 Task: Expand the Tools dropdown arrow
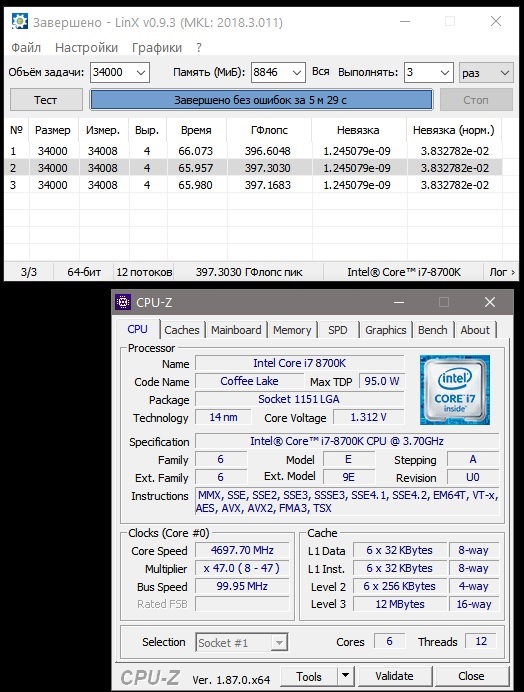(x=346, y=676)
